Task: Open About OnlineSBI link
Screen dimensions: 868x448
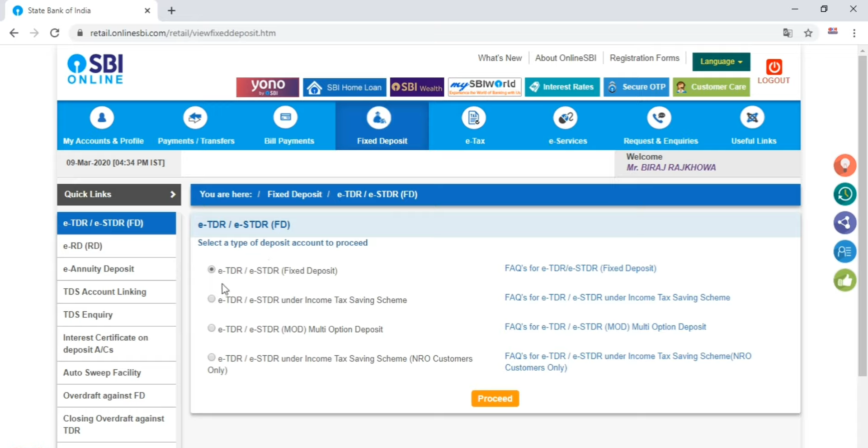Action: pos(566,58)
